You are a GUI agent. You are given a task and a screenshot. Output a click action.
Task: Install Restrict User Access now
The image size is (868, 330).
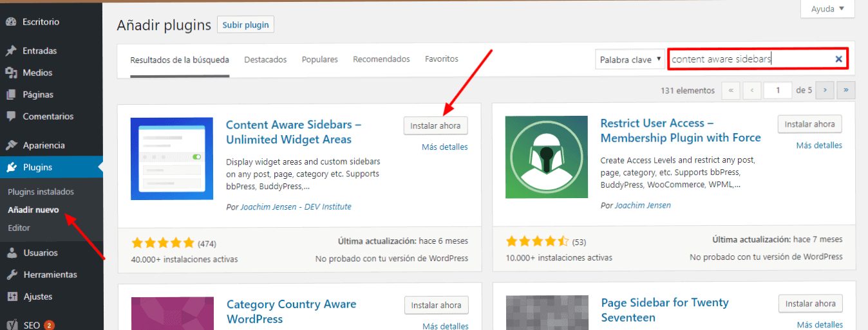810,124
